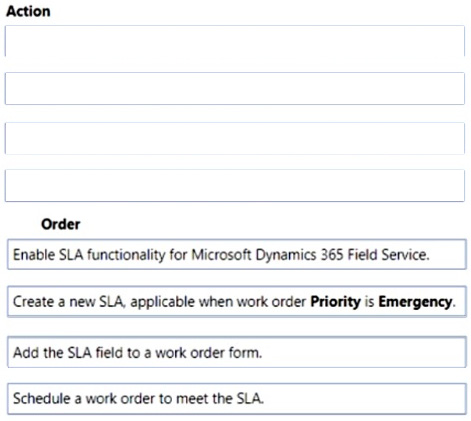
Task: Click 'applicable when work order' text
Action: click(x=218, y=302)
